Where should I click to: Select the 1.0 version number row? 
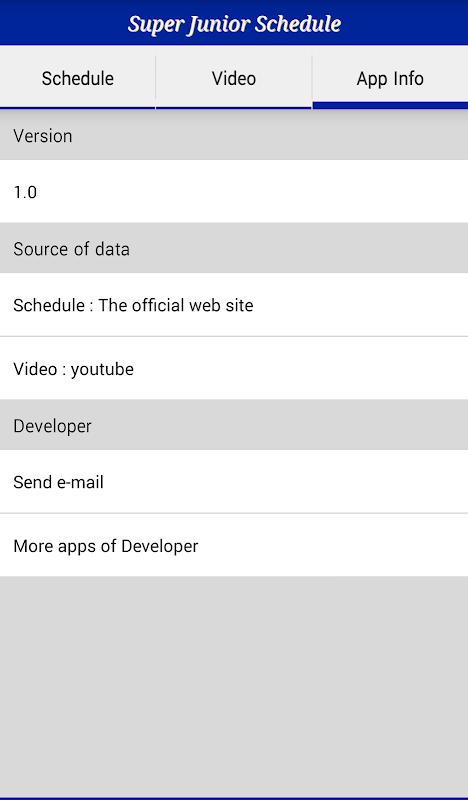pyautogui.click(x=234, y=192)
